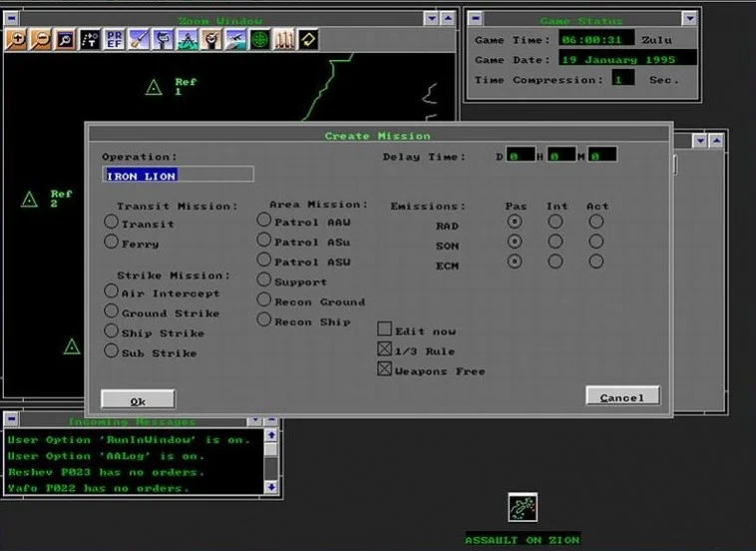Open the Incoming Messages control menu box
The height and width of the screenshot is (551, 756).
[12, 419]
